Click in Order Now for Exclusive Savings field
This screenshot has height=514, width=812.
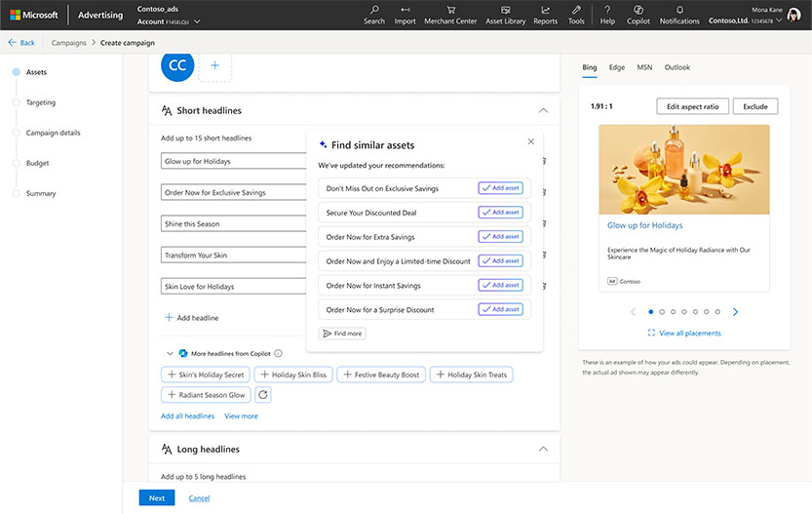234,192
